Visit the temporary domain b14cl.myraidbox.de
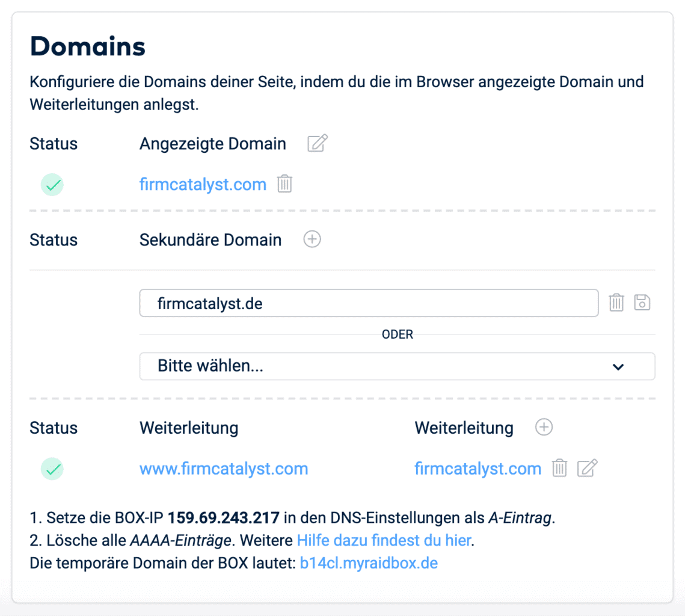Screen dimensions: 685x616 pyautogui.click(x=367, y=563)
